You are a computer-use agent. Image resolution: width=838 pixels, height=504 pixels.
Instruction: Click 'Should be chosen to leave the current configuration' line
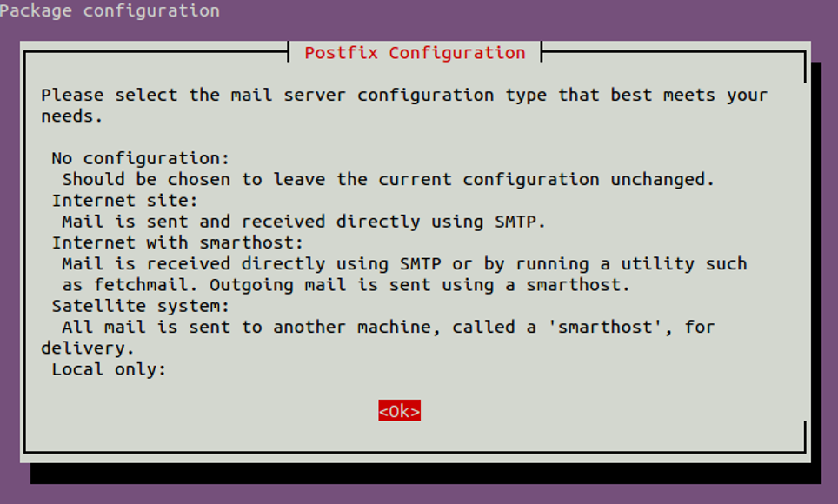click(389, 179)
